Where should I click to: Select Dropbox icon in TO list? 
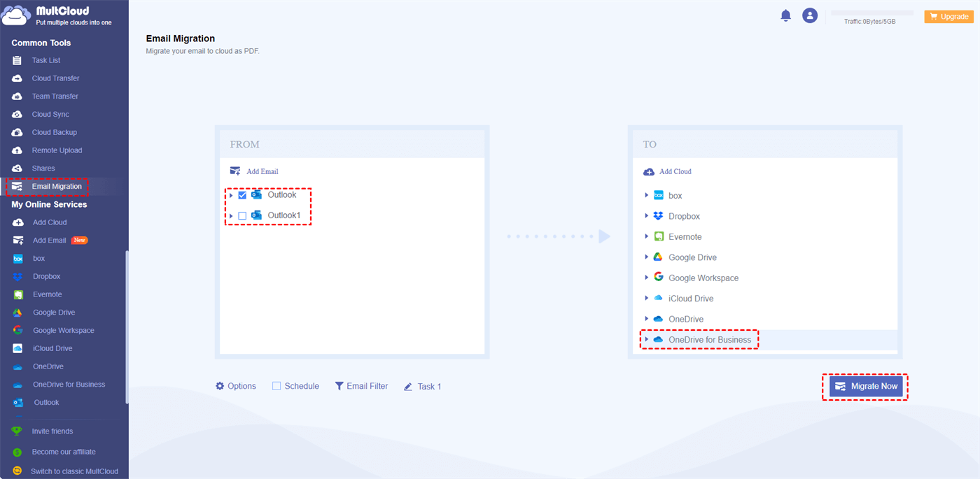click(x=658, y=216)
